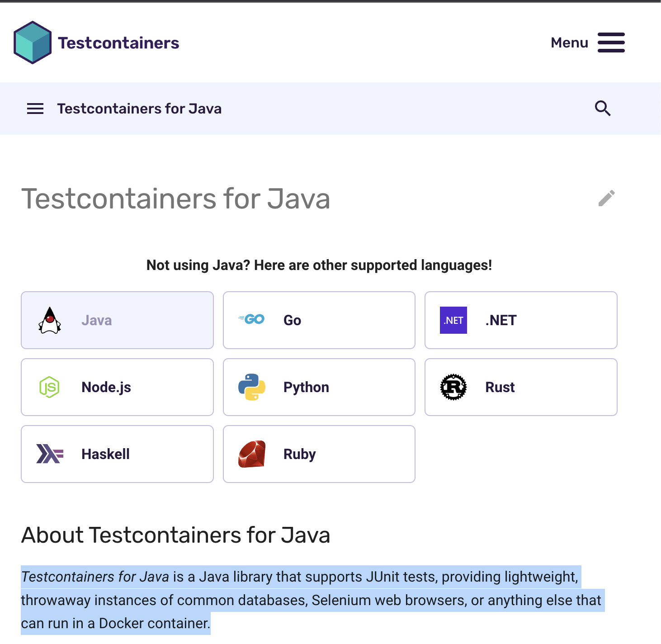661x644 pixels.
Task: Click the 'About Testcontainers for Java' heading
Action: tap(176, 535)
